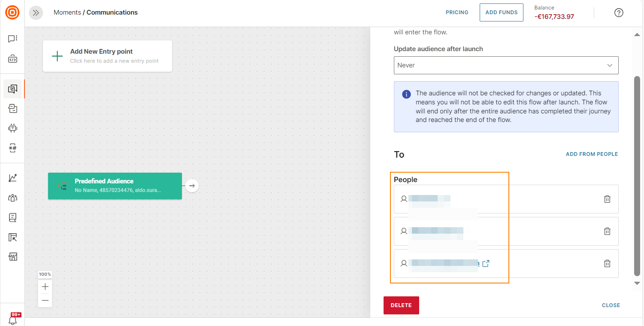Viewport: 644px width, 326px height.
Task: Open the analytics chart sidebar icon
Action: tap(13, 178)
